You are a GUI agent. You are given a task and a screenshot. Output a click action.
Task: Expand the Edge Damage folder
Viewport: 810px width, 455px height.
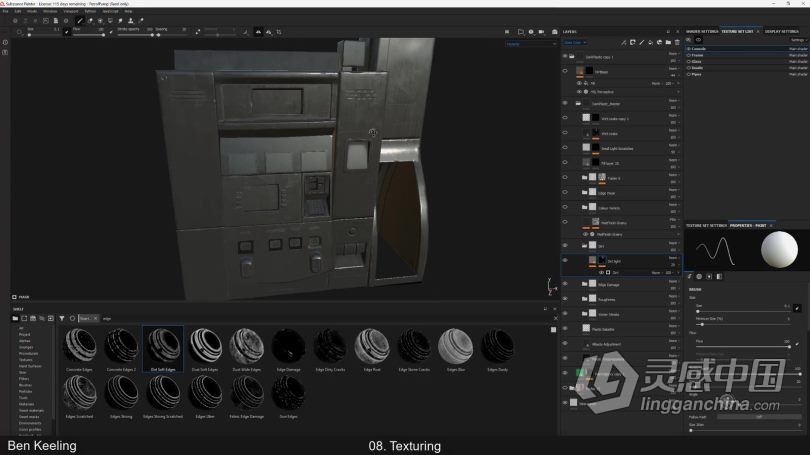click(584, 284)
